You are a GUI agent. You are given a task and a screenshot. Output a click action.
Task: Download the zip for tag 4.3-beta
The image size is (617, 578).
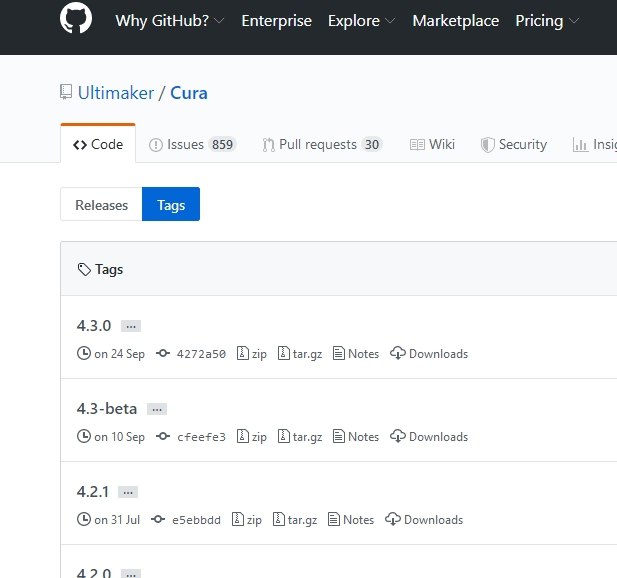pyautogui.click(x=251, y=437)
